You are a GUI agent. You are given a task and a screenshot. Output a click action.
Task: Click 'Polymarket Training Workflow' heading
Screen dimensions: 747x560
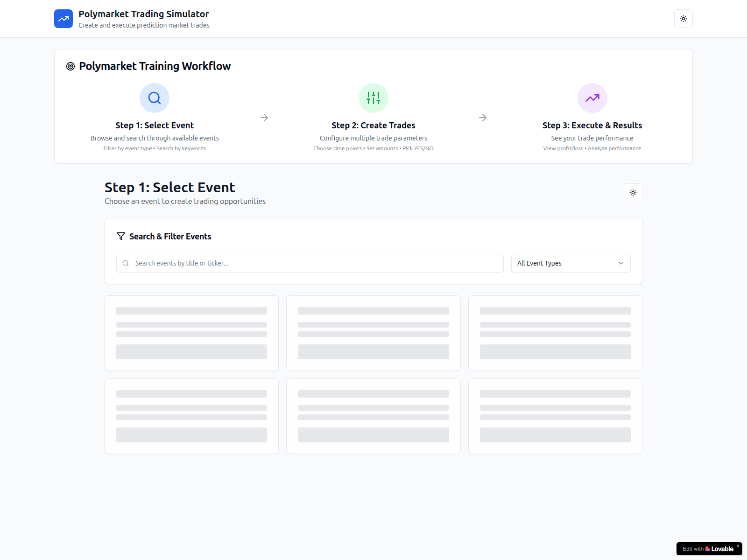pos(155,66)
